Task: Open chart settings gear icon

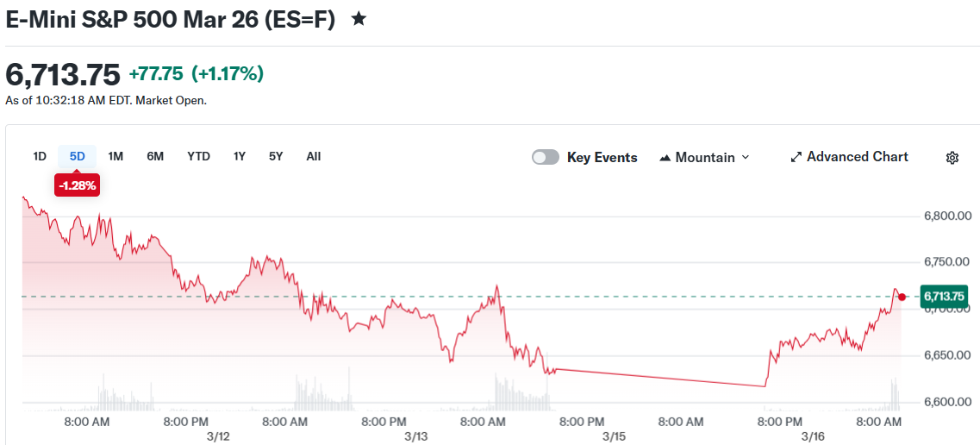Action: (x=952, y=158)
